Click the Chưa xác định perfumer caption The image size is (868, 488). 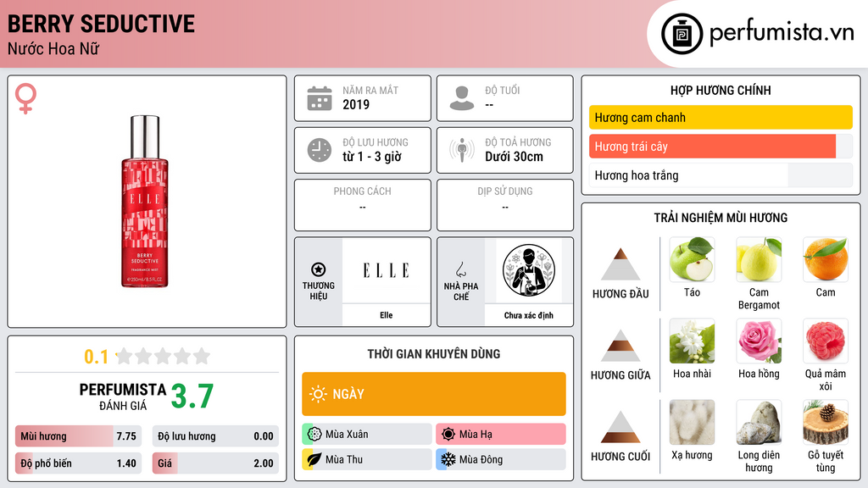pos(529,315)
